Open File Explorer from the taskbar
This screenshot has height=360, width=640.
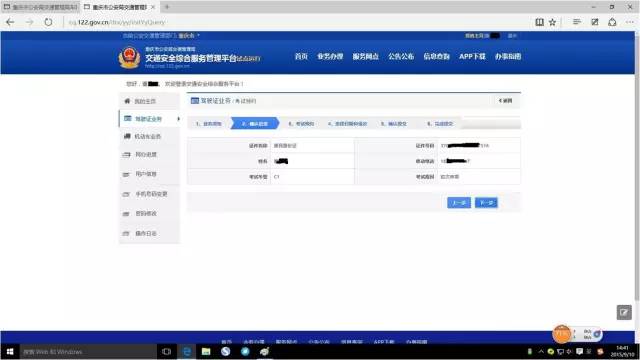click(x=206, y=351)
